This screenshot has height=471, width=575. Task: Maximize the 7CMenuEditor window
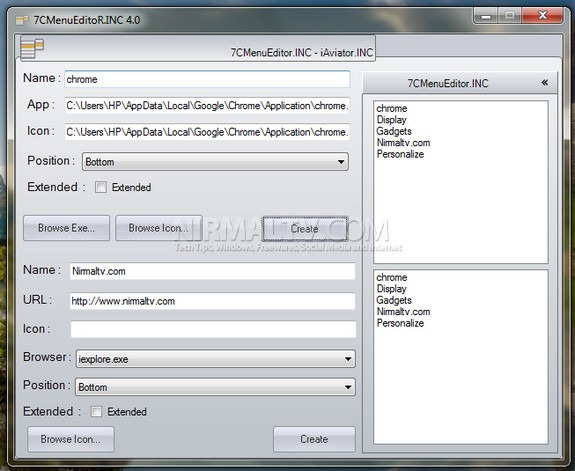pos(510,16)
